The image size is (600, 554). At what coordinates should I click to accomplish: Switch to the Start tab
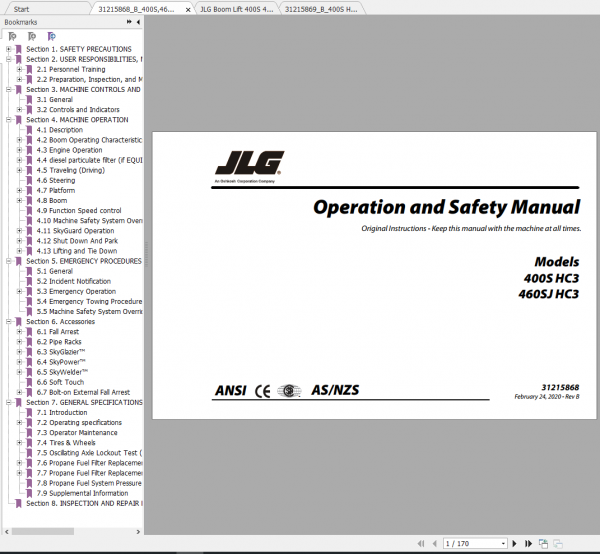tap(21, 9)
